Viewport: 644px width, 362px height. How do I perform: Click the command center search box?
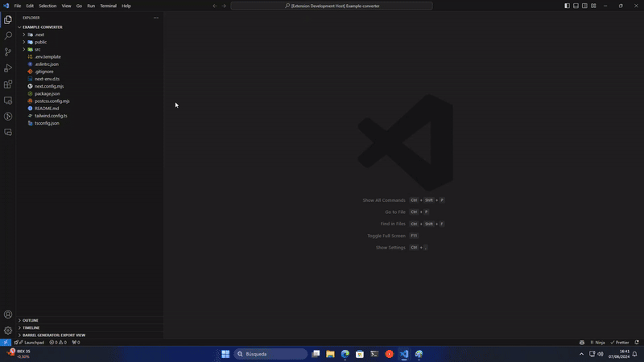(332, 6)
